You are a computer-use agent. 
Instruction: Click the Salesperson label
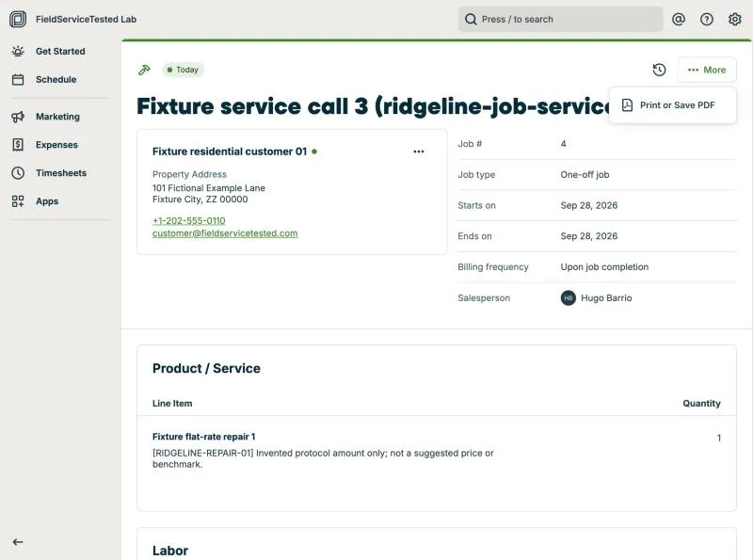[484, 297]
